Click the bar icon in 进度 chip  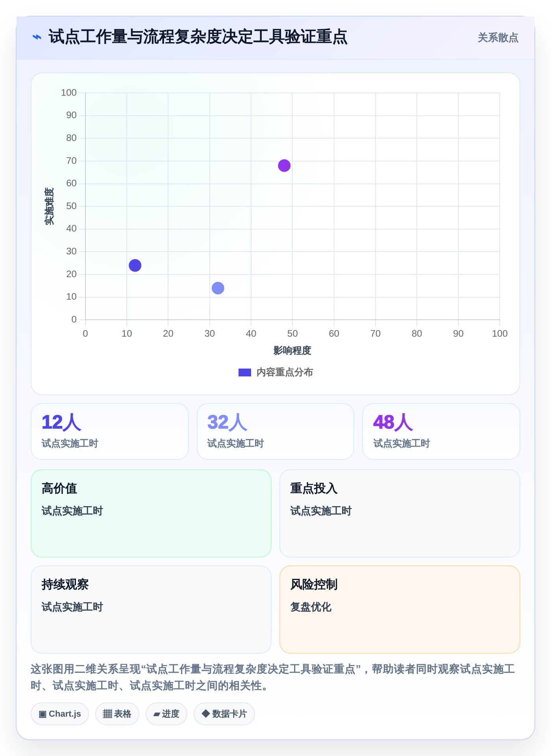157,714
